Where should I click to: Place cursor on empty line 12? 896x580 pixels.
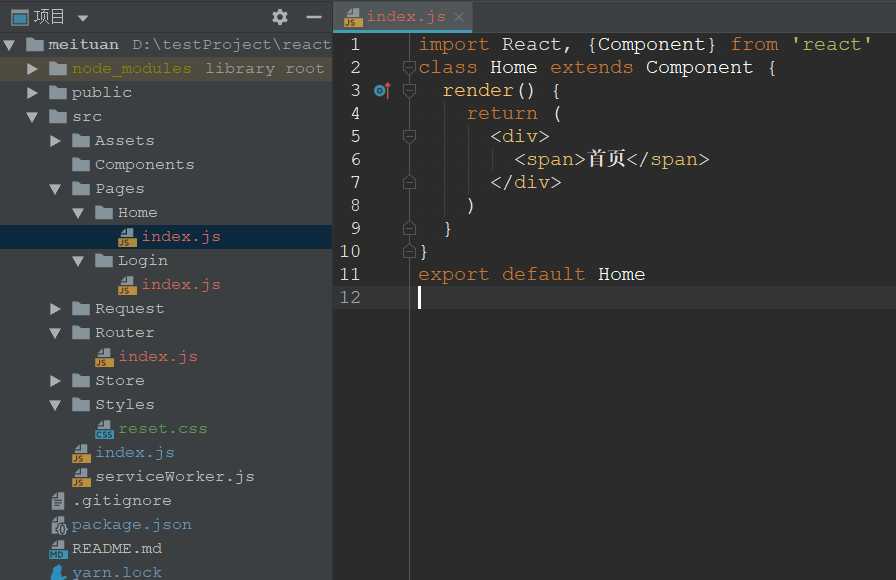(651, 297)
